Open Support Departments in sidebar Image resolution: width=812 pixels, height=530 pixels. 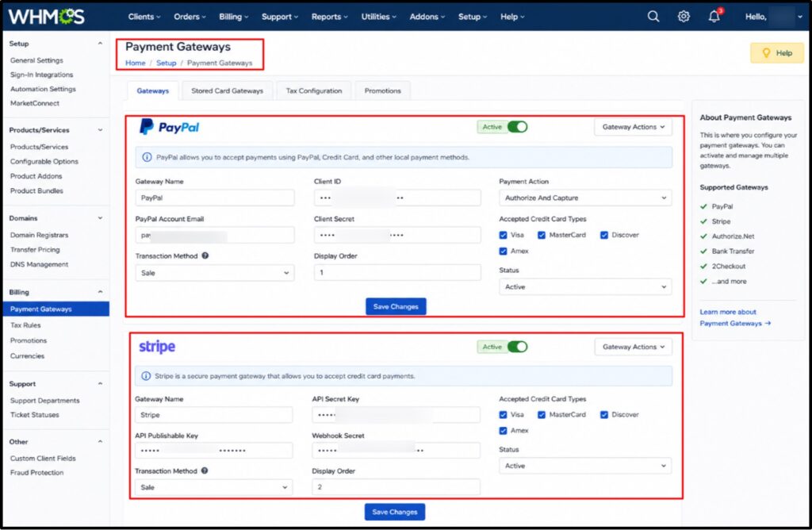click(45, 401)
